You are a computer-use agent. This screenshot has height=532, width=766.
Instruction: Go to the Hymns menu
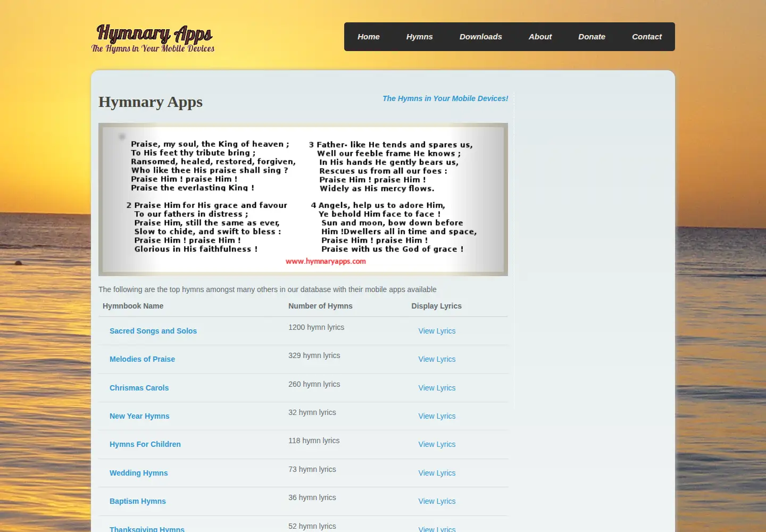tap(420, 37)
